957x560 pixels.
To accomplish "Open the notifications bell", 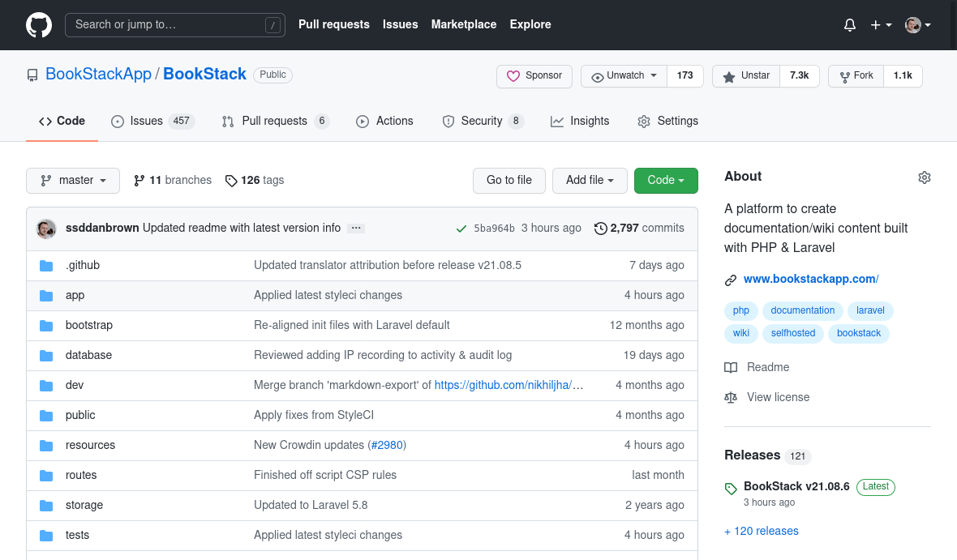I will (850, 25).
